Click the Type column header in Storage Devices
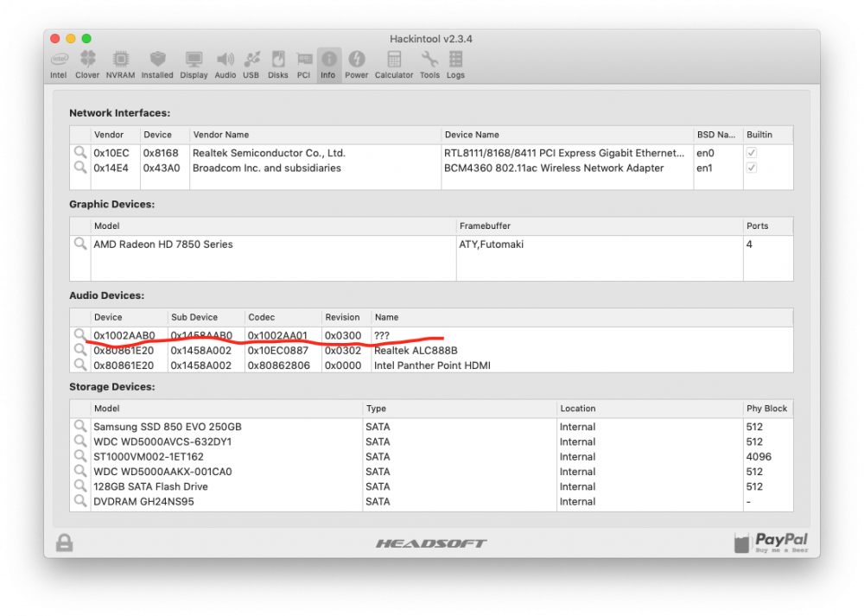864x616 pixels. click(460, 409)
